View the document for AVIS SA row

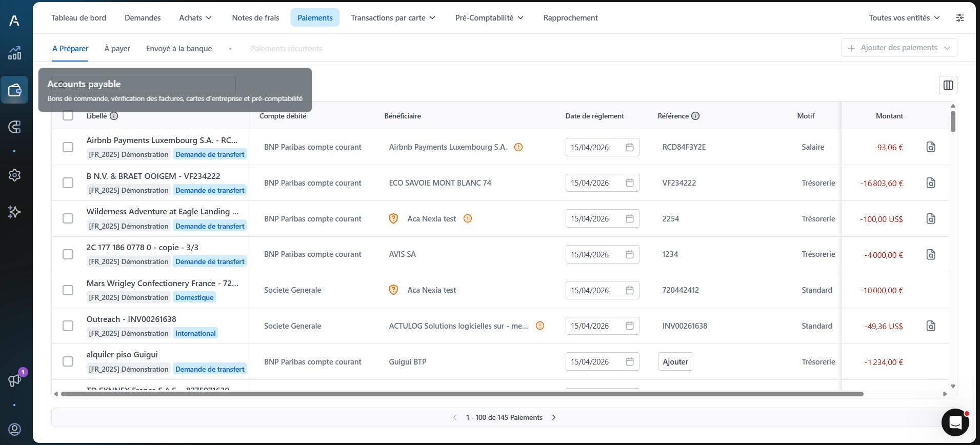(x=931, y=255)
